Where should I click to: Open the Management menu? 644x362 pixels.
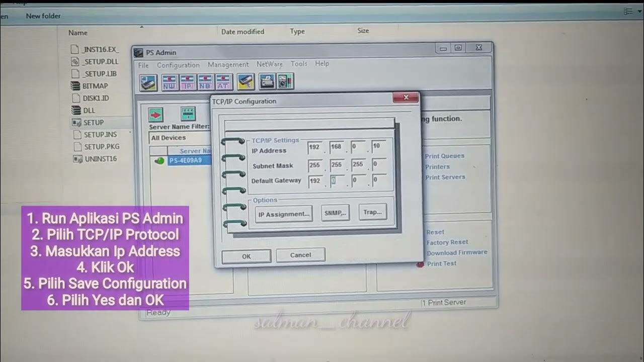pyautogui.click(x=228, y=65)
